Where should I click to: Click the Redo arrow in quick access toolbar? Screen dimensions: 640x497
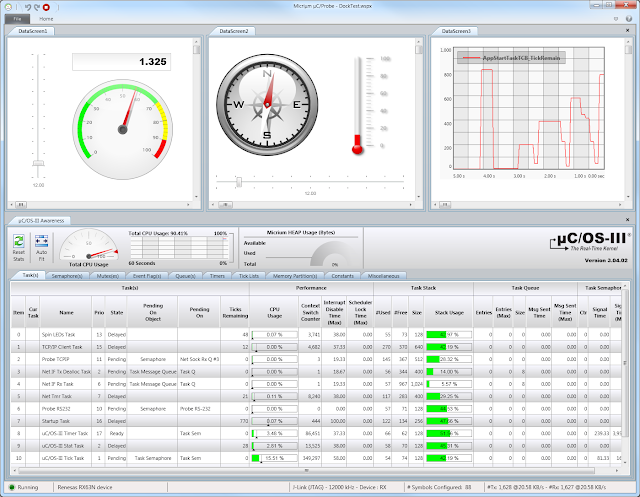point(37,7)
